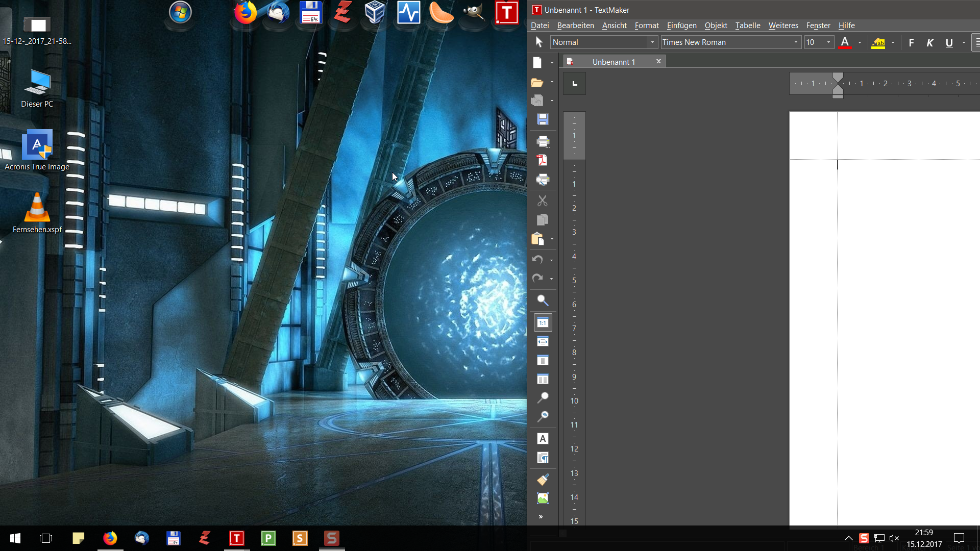Undo the last action
This screenshot has height=551, width=980.
[x=537, y=260]
